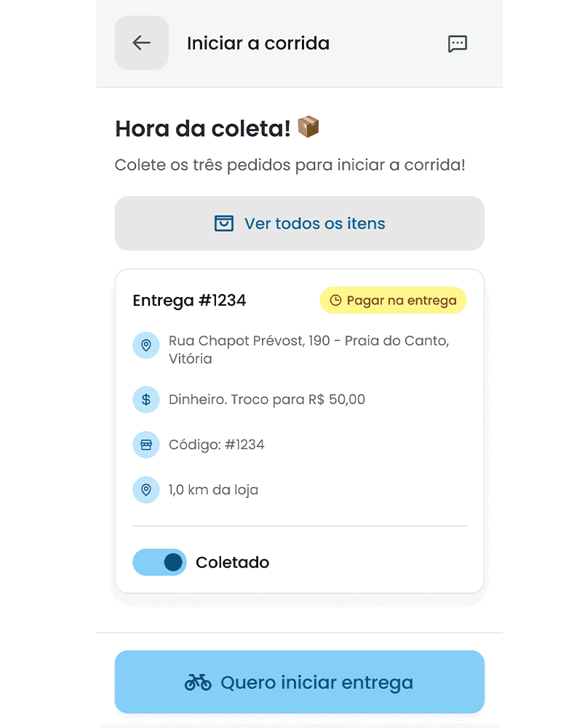Click the Código: #1234 text
The width and height of the screenshot is (582, 728).
[217, 445]
